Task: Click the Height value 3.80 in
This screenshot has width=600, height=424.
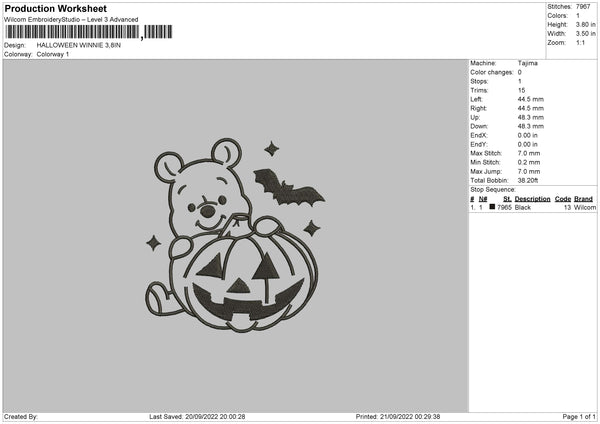Action: tap(586, 24)
